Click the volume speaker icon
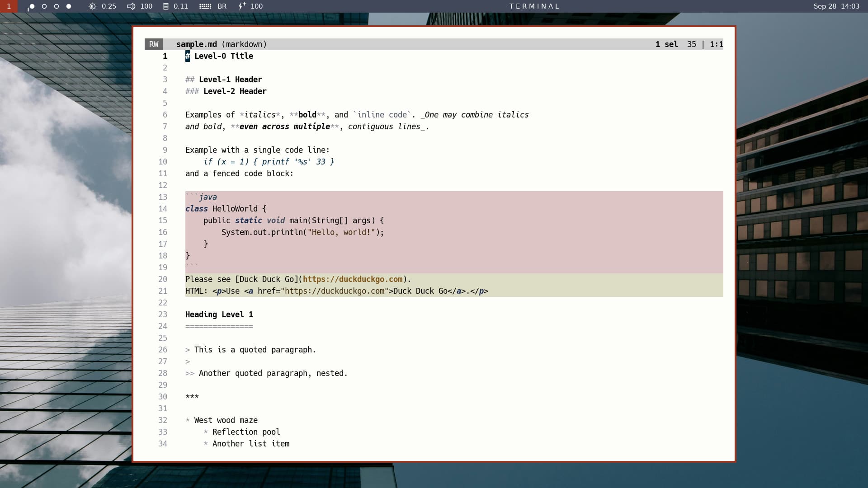This screenshot has width=868, height=488. [x=131, y=6]
